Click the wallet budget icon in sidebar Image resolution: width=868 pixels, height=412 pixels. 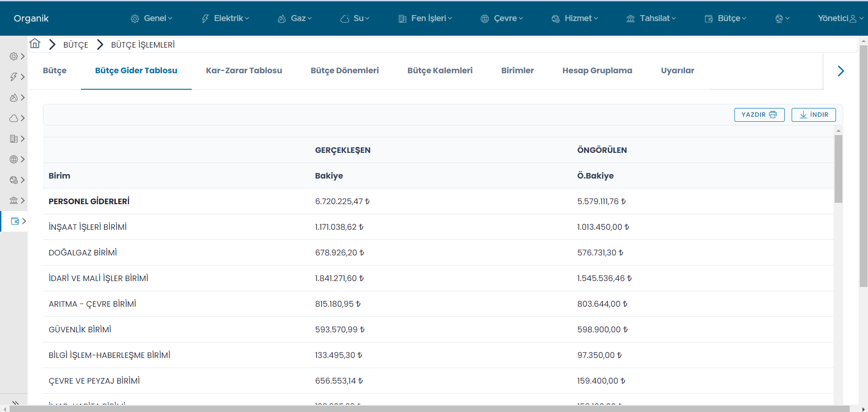click(15, 221)
